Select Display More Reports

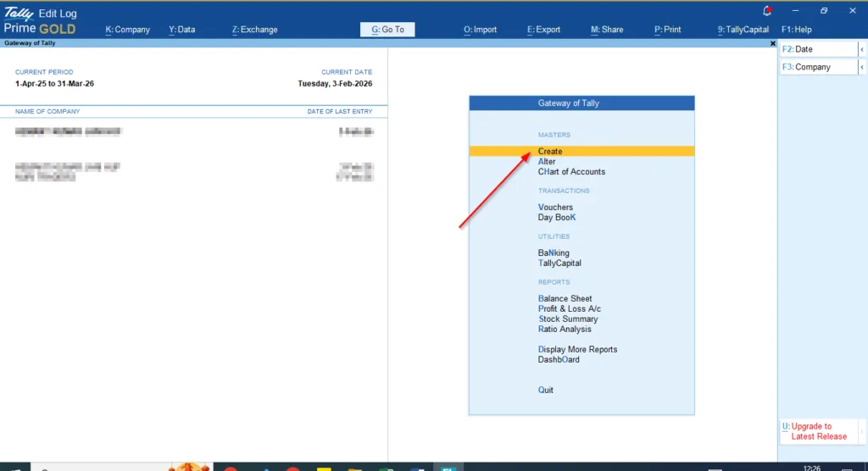[x=577, y=349]
